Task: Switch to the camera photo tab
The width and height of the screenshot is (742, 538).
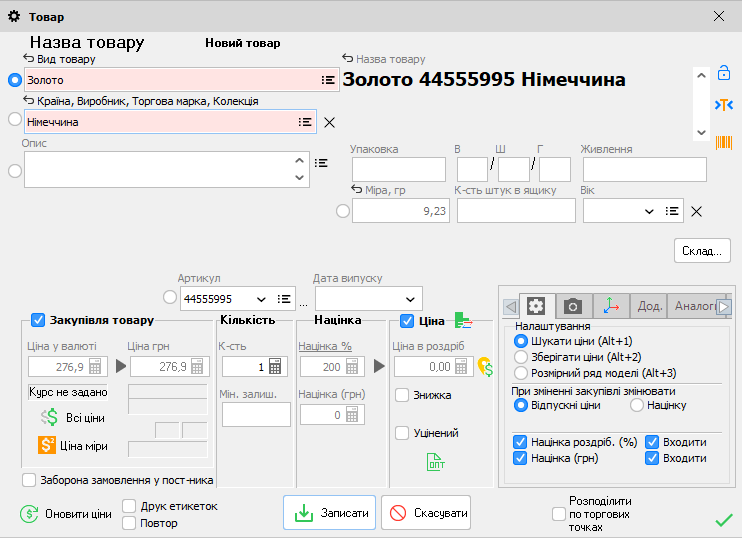Action: click(573, 306)
